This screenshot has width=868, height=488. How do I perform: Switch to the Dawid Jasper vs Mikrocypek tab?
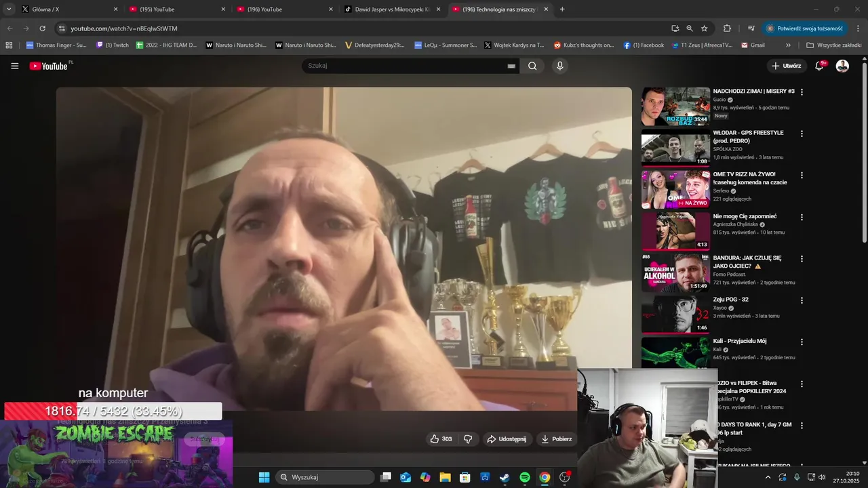pyautogui.click(x=393, y=9)
